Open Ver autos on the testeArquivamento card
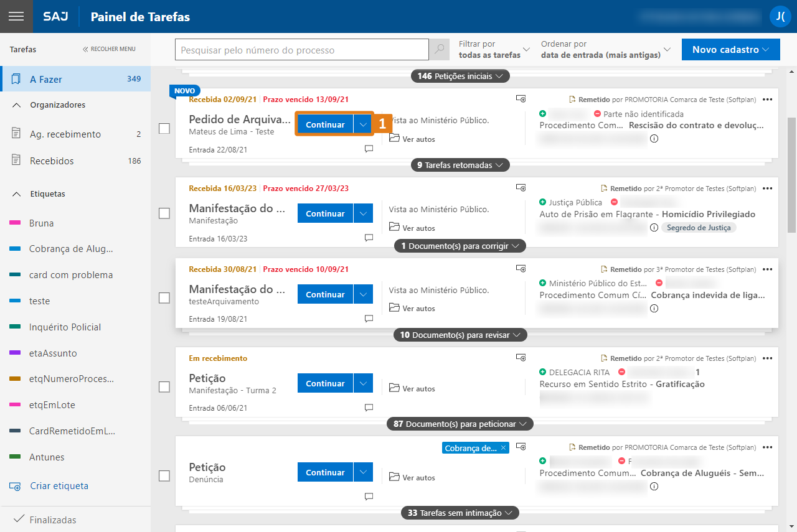The height and width of the screenshot is (532, 797). (x=412, y=309)
